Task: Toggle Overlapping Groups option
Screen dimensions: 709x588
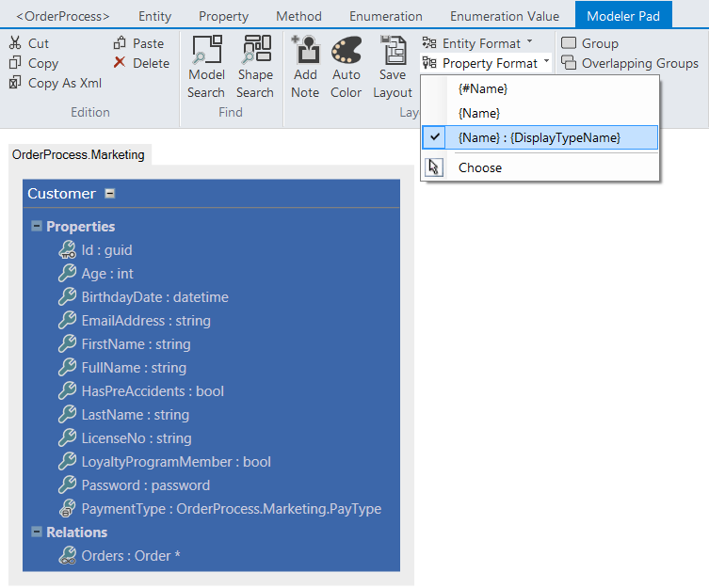Action: tap(569, 63)
